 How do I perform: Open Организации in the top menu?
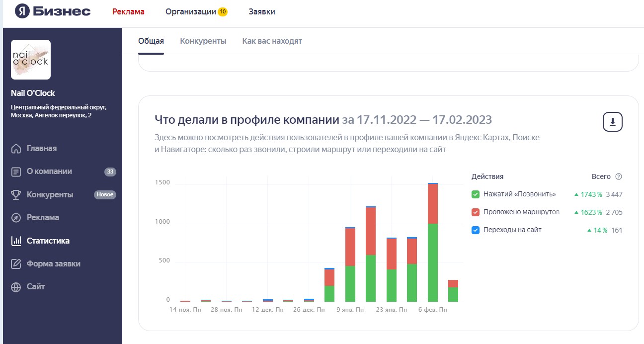[x=191, y=11]
